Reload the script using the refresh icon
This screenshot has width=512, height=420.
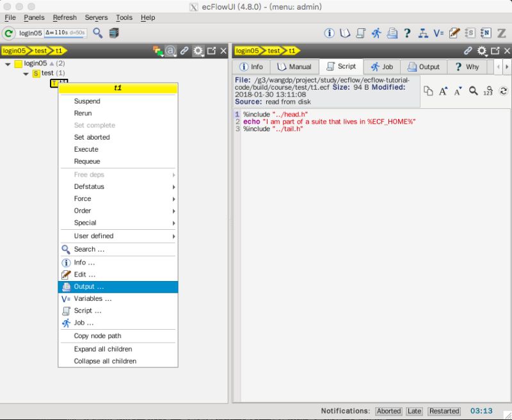504,91
